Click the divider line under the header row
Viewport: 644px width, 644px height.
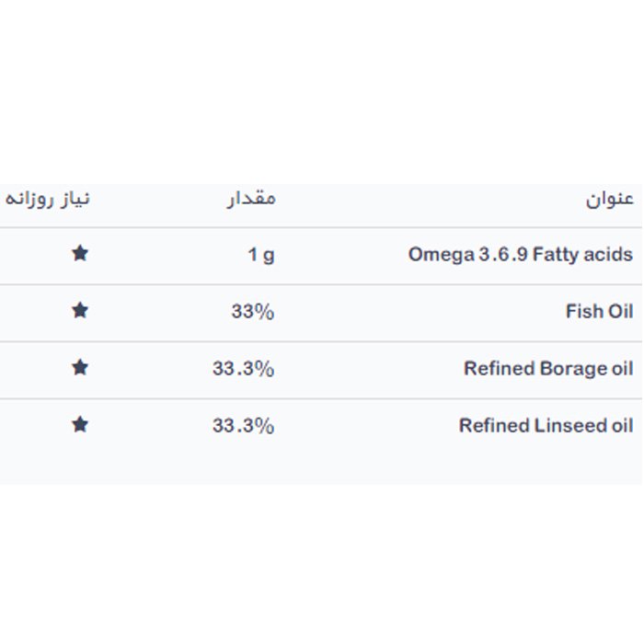click(x=322, y=227)
